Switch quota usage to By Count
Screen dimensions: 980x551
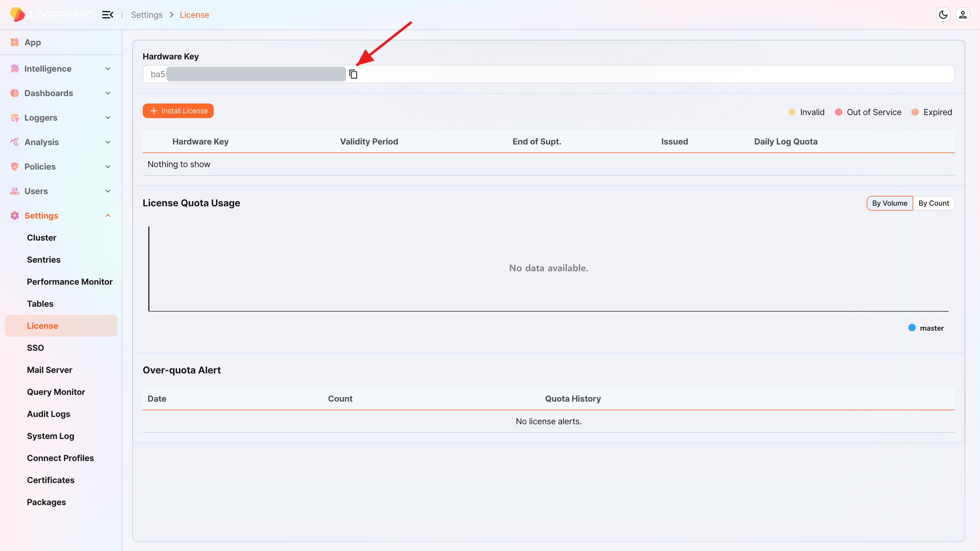point(933,203)
